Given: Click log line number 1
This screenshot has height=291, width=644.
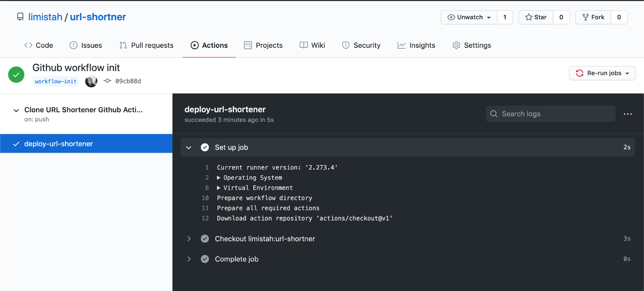Looking at the screenshot, I should click(x=207, y=167).
